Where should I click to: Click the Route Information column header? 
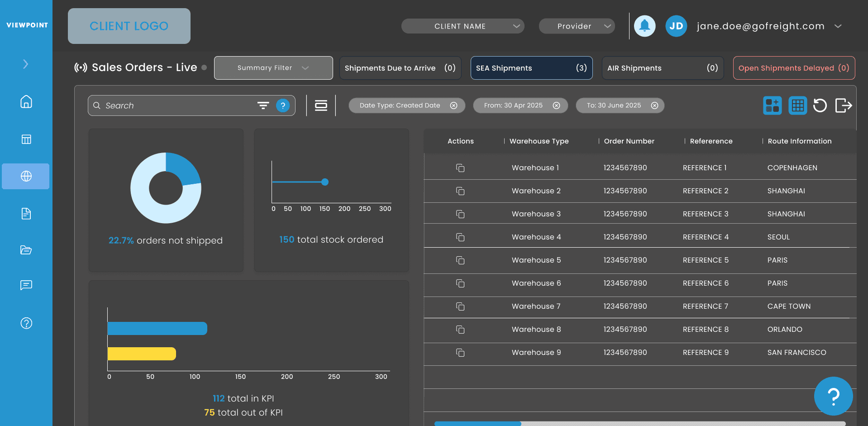pyautogui.click(x=800, y=141)
